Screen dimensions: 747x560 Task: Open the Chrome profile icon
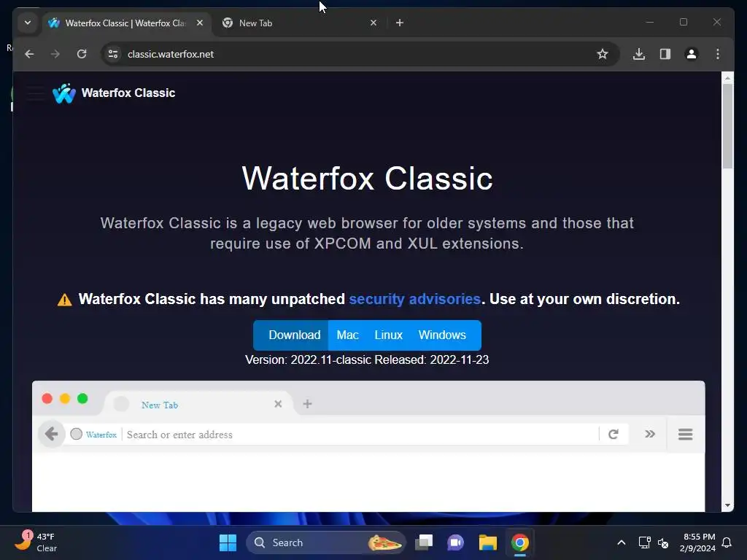pos(692,54)
